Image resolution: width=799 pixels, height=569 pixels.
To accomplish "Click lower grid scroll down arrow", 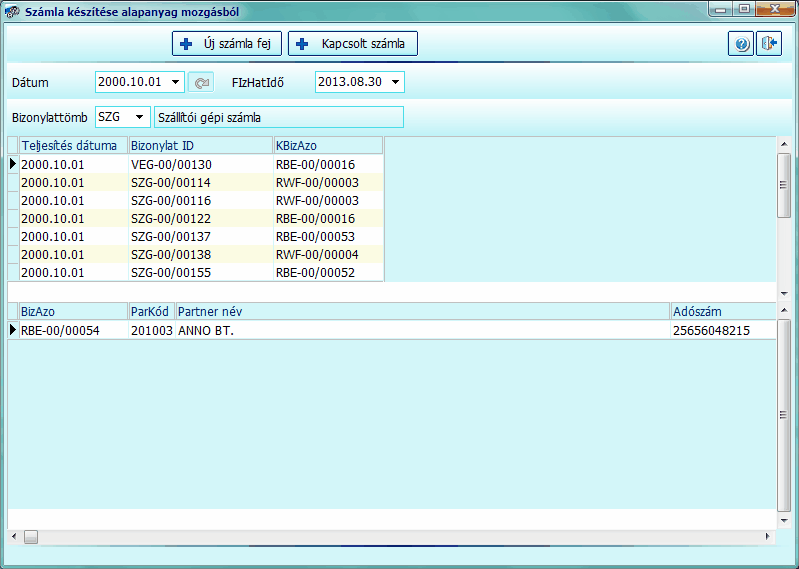I will 784,520.
